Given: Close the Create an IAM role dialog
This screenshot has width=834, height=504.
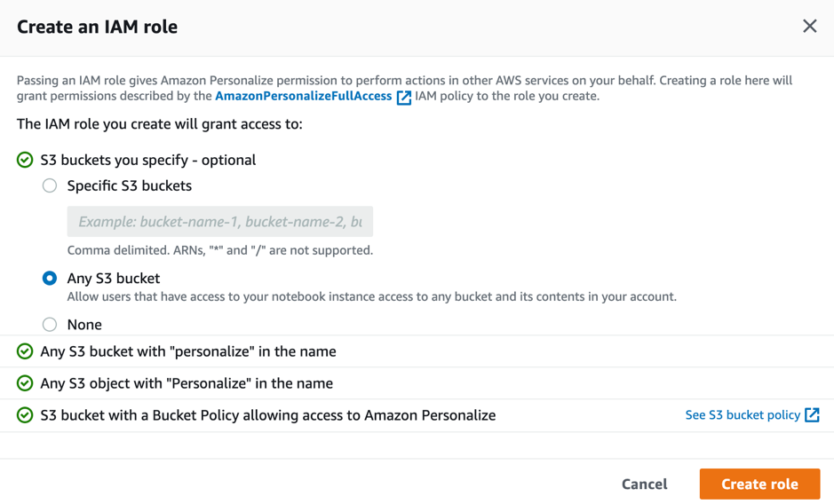Looking at the screenshot, I should pos(809,27).
